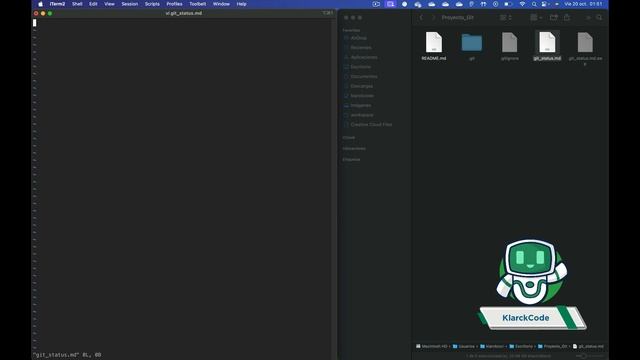Select the .git folder in Finder
The height and width of the screenshot is (360, 640).
[471, 46]
